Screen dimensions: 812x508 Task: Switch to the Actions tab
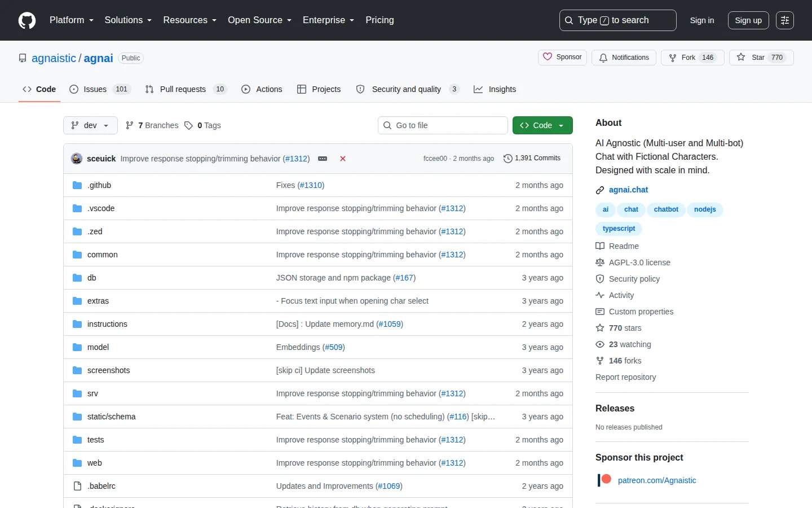coord(262,89)
